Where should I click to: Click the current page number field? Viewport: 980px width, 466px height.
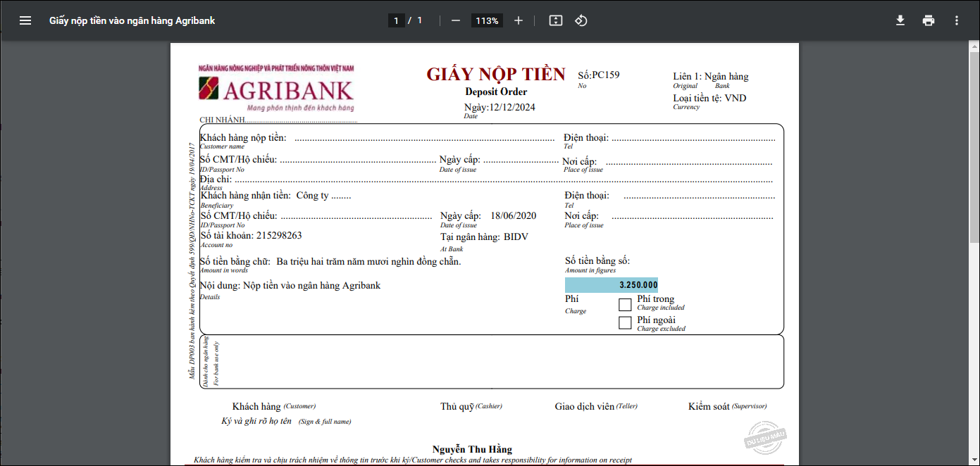(396, 20)
